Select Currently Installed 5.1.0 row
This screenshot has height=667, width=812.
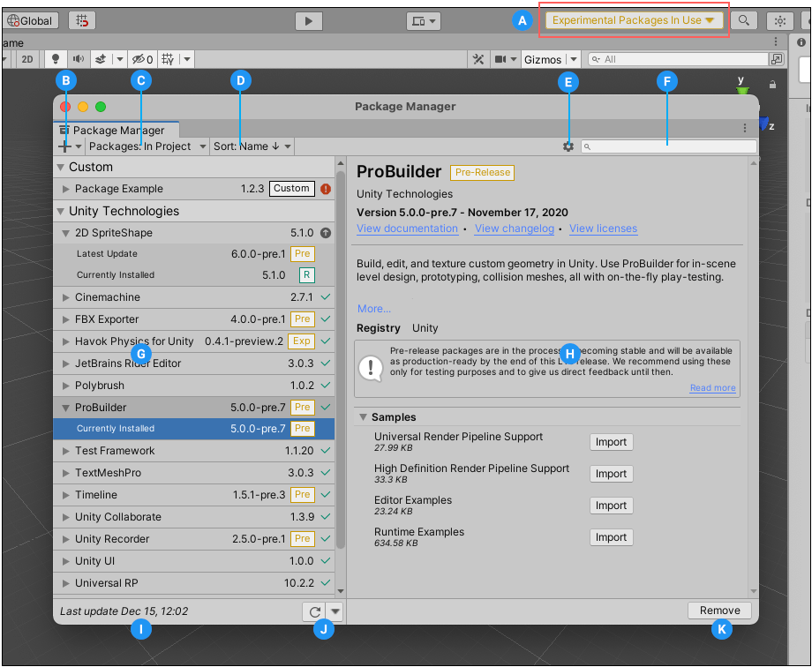coord(193,275)
